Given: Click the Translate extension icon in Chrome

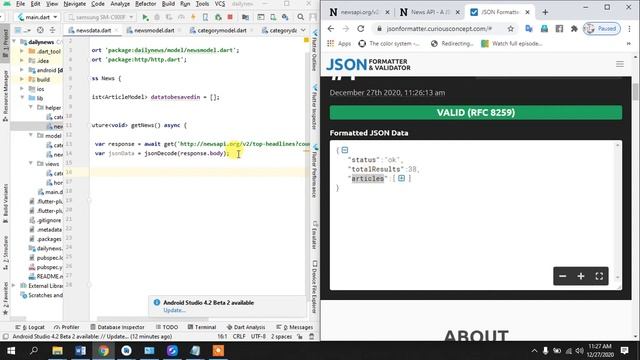Looking at the screenshot, I should pyautogui.click(x=529, y=29).
